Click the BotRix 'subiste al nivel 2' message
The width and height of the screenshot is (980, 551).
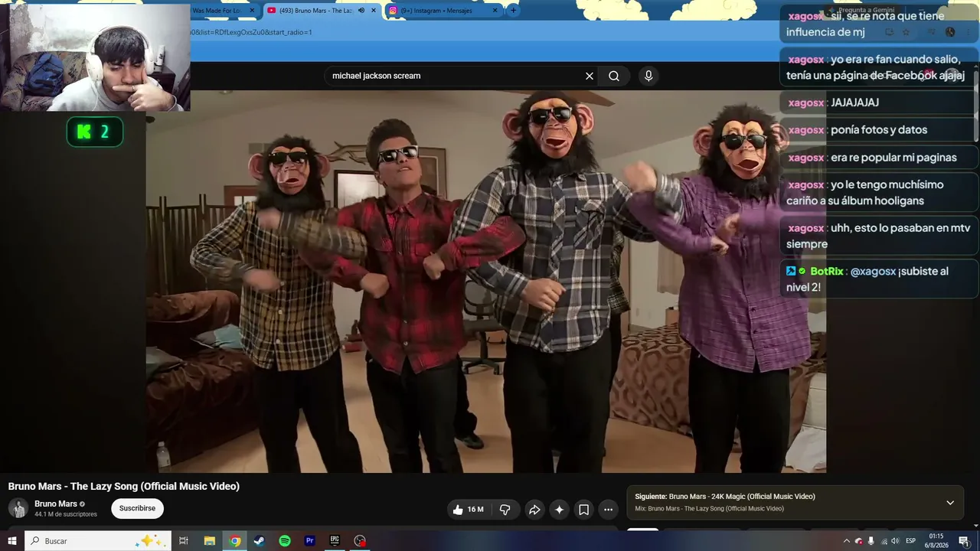coord(879,279)
